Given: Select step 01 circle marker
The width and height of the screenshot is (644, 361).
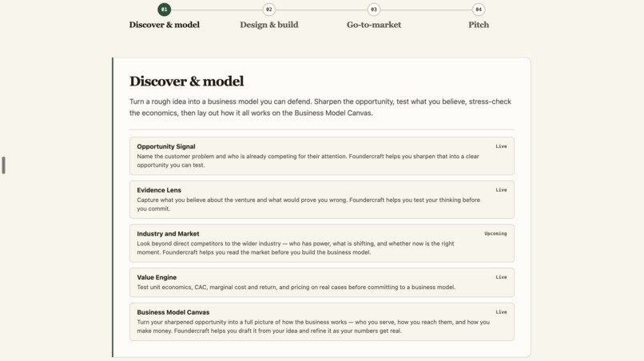Looking at the screenshot, I should tap(165, 10).
